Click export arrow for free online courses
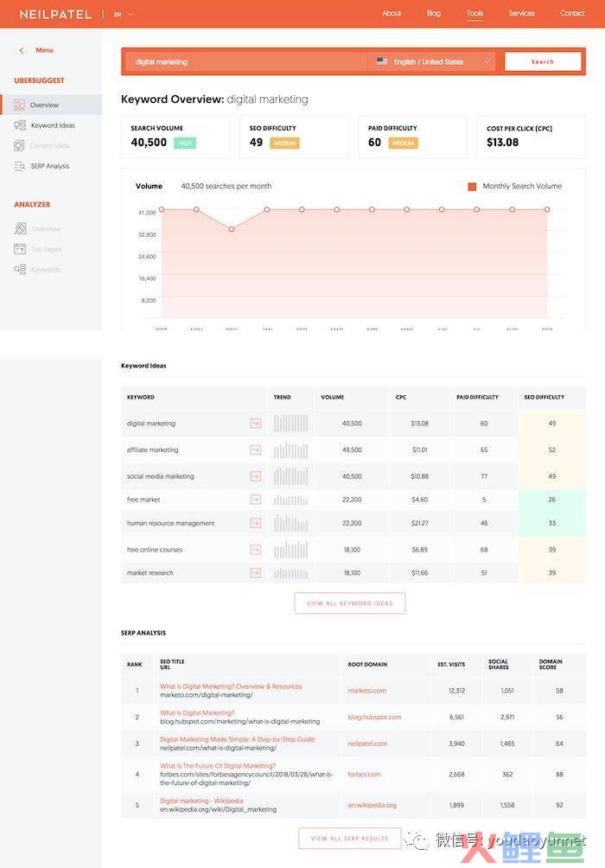605x868 pixels. point(255,550)
